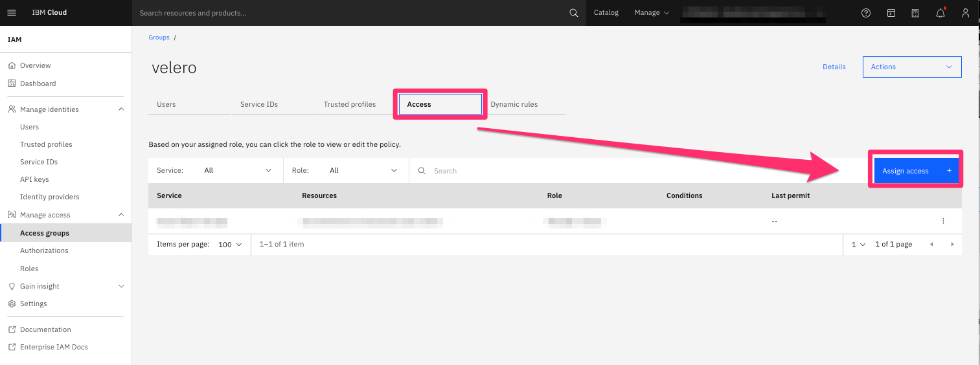
Task: Click the Conditions column header
Action: [x=685, y=195]
